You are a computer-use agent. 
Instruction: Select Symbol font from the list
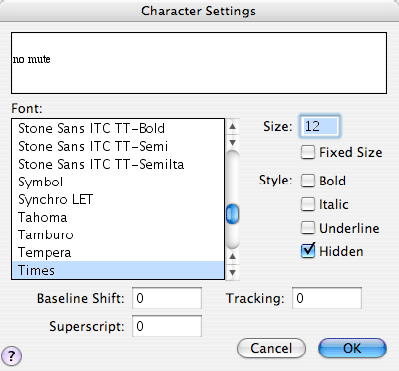(118, 182)
